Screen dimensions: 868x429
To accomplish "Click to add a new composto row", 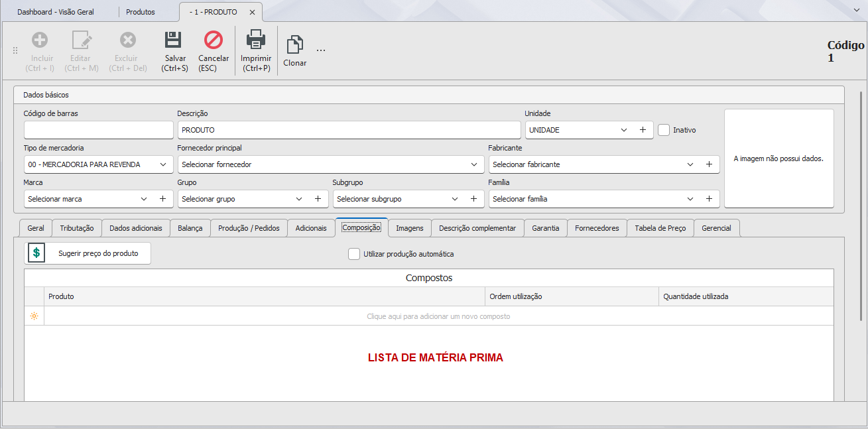I will pos(438,316).
